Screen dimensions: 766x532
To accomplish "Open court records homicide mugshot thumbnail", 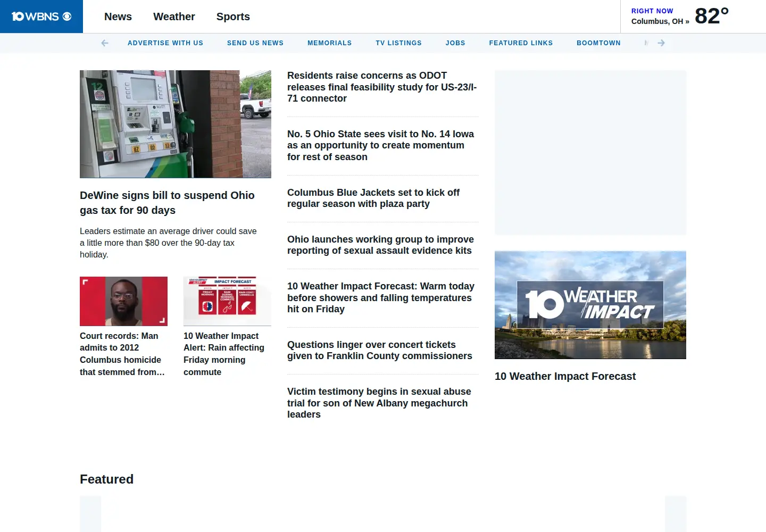I will coord(123,301).
